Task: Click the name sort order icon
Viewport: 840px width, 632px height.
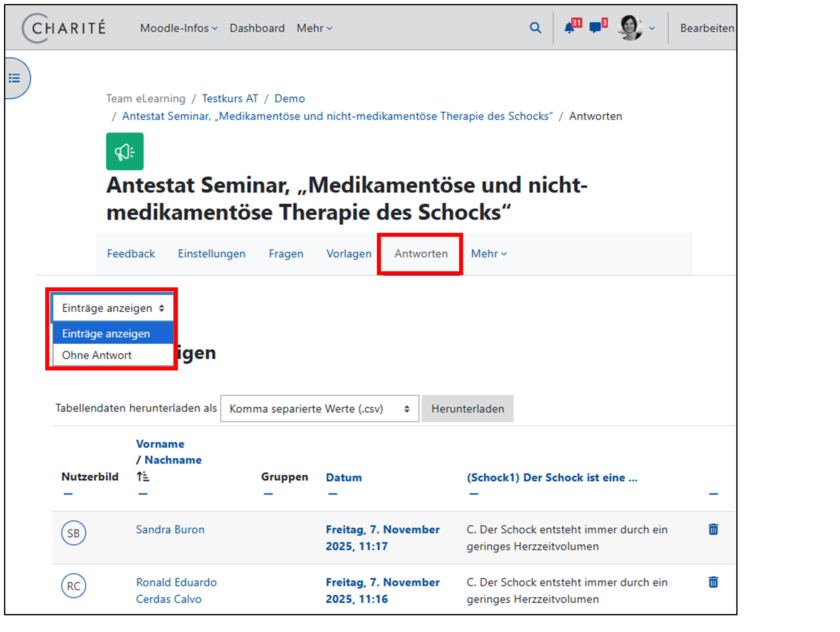Action: tap(143, 477)
